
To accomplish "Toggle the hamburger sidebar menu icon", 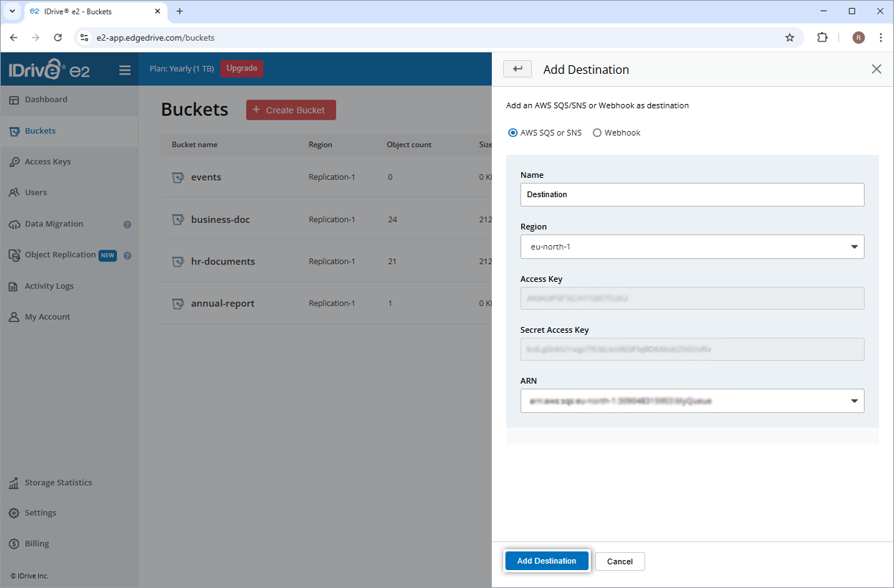I will [125, 70].
